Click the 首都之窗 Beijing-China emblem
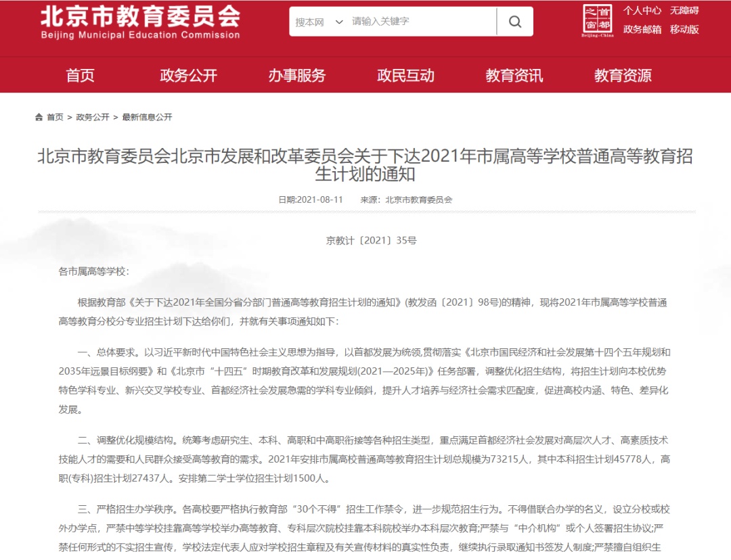This screenshot has height=560, width=731. click(x=598, y=20)
